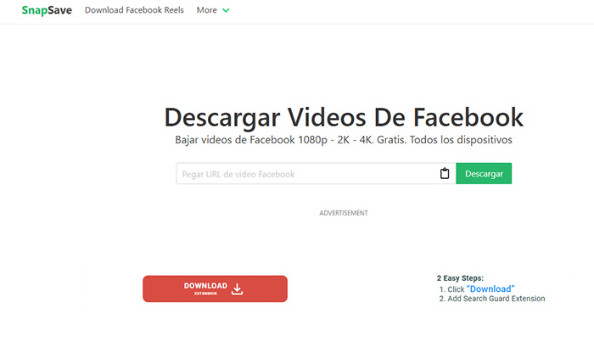594x364 pixels.
Task: Click the ADVERTISEMENT label
Action: click(344, 213)
